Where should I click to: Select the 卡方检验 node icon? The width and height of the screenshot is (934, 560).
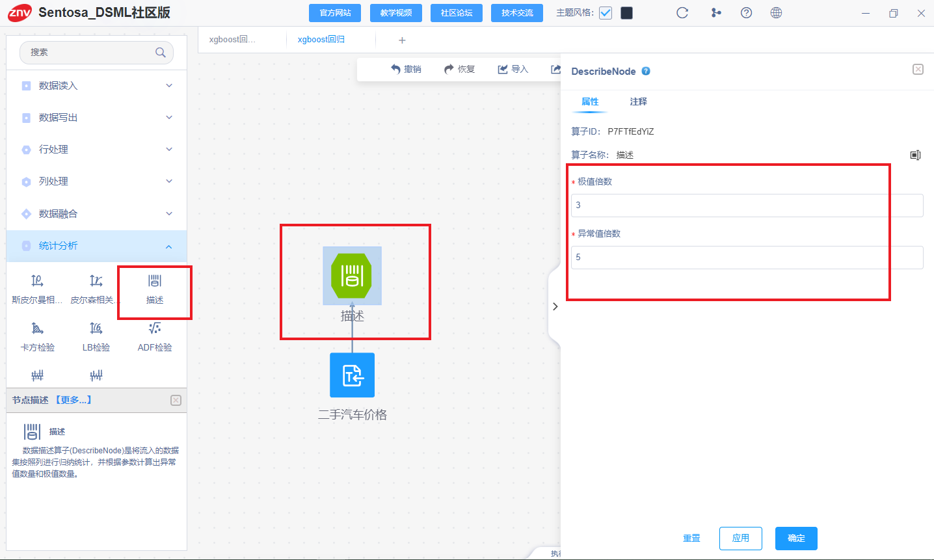pyautogui.click(x=37, y=328)
